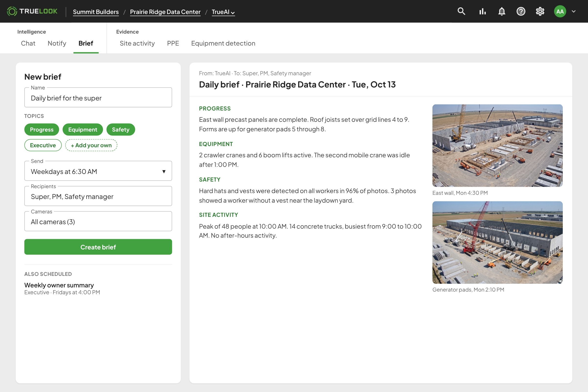Click the AA user avatar
The height and width of the screenshot is (392, 588).
click(x=560, y=11)
